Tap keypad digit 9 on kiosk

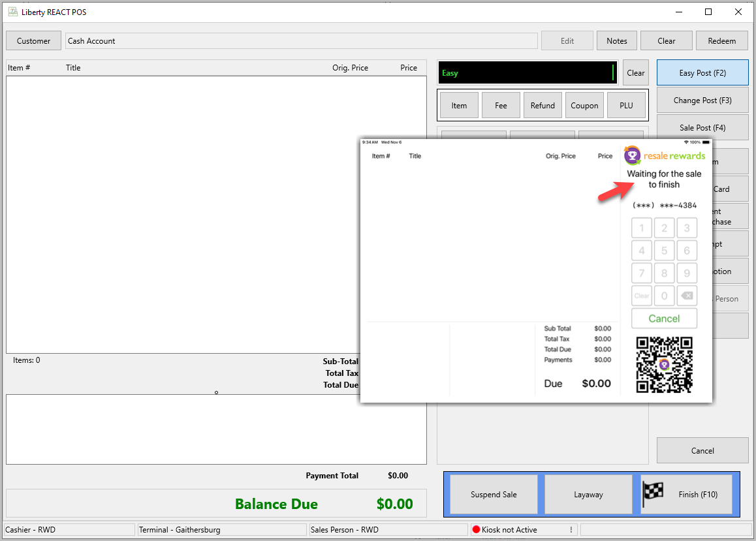687,273
